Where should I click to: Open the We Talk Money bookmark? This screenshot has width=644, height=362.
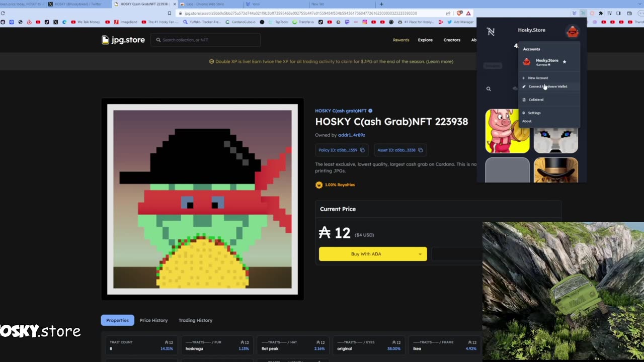click(x=86, y=22)
